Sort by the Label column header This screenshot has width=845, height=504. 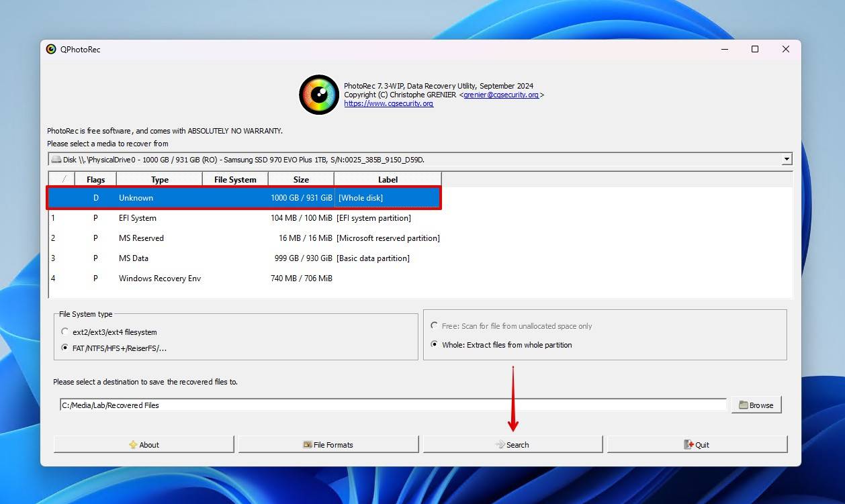coord(388,179)
